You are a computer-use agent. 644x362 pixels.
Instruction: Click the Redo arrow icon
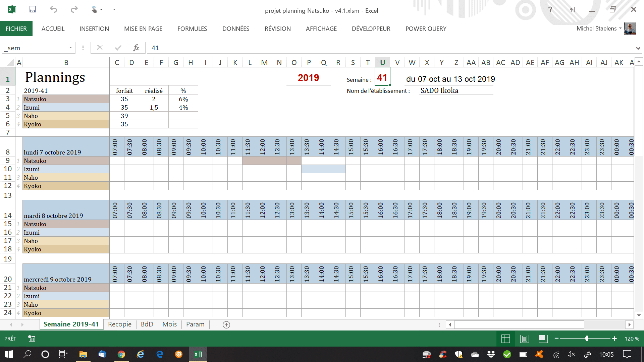[x=74, y=9]
